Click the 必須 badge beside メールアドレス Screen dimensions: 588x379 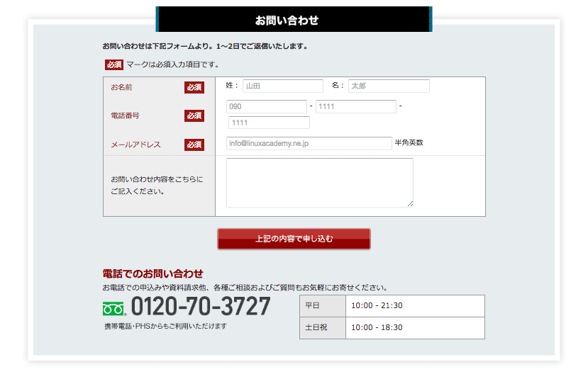click(x=194, y=145)
